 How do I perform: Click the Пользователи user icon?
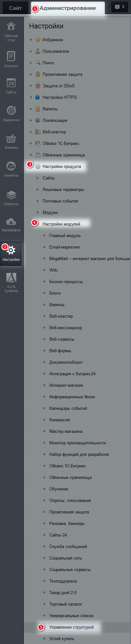click(38, 51)
